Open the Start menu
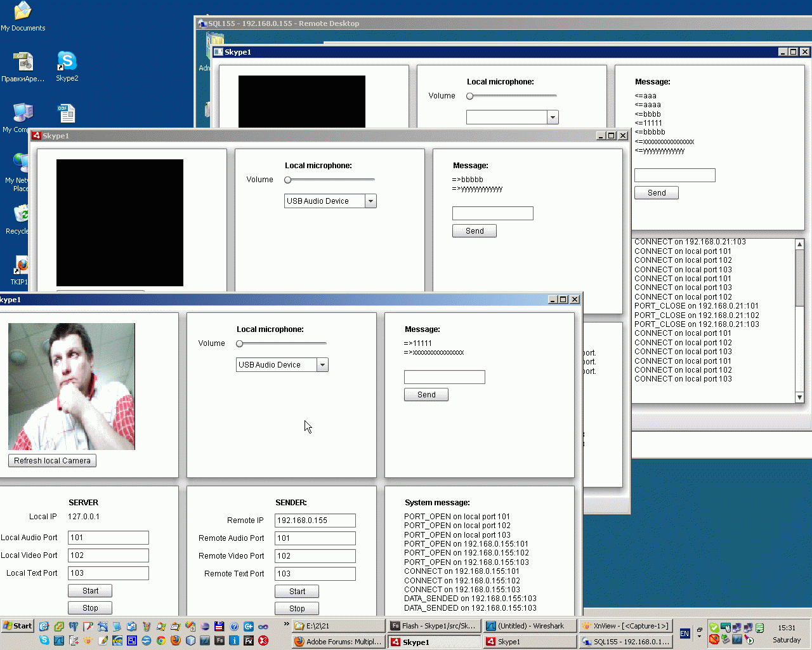 17,626
